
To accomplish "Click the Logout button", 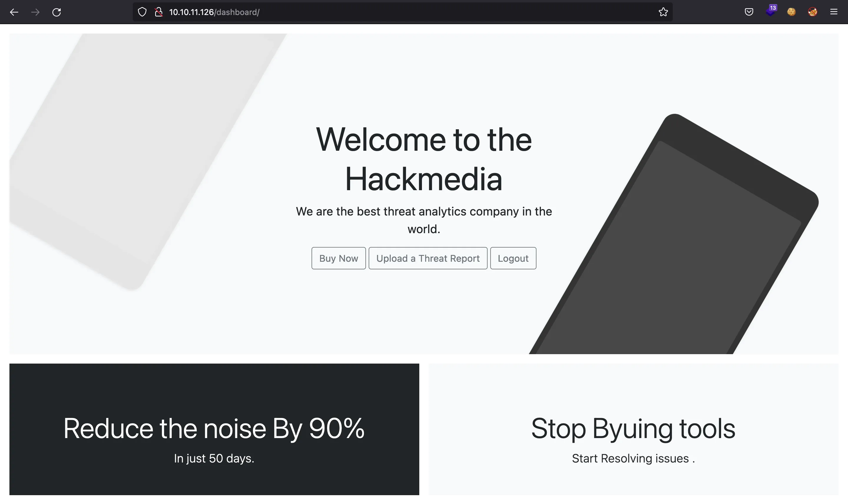I will [x=513, y=258].
